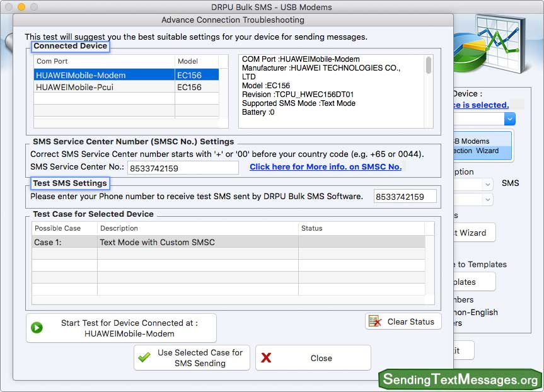Click the Possible Case column header
Screen dimensions: 544x392
tap(64, 228)
